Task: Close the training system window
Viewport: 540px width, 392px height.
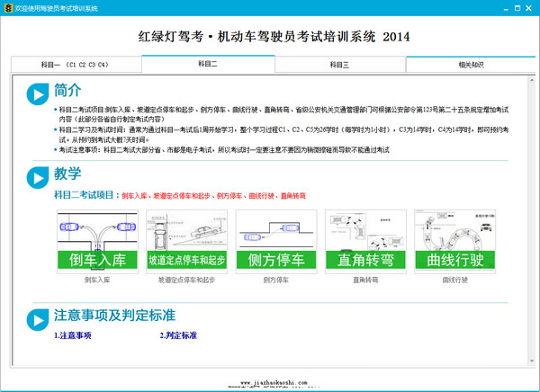Action: click(527, 6)
